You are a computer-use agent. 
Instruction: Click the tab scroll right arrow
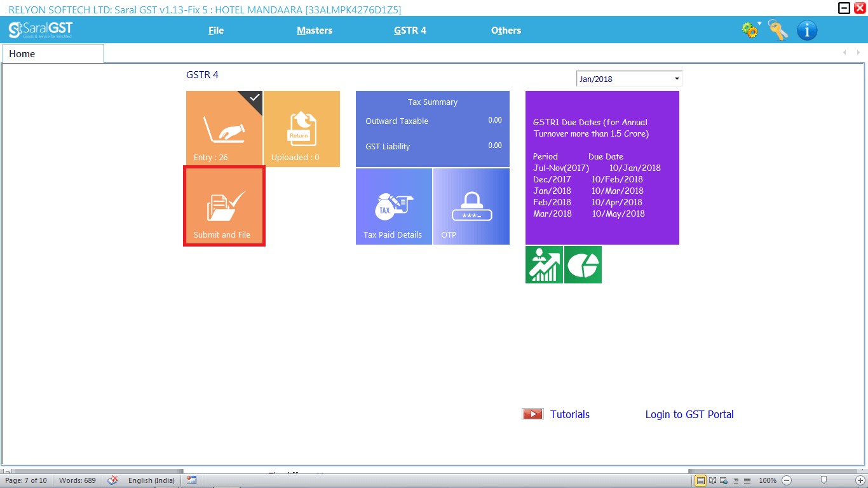858,53
